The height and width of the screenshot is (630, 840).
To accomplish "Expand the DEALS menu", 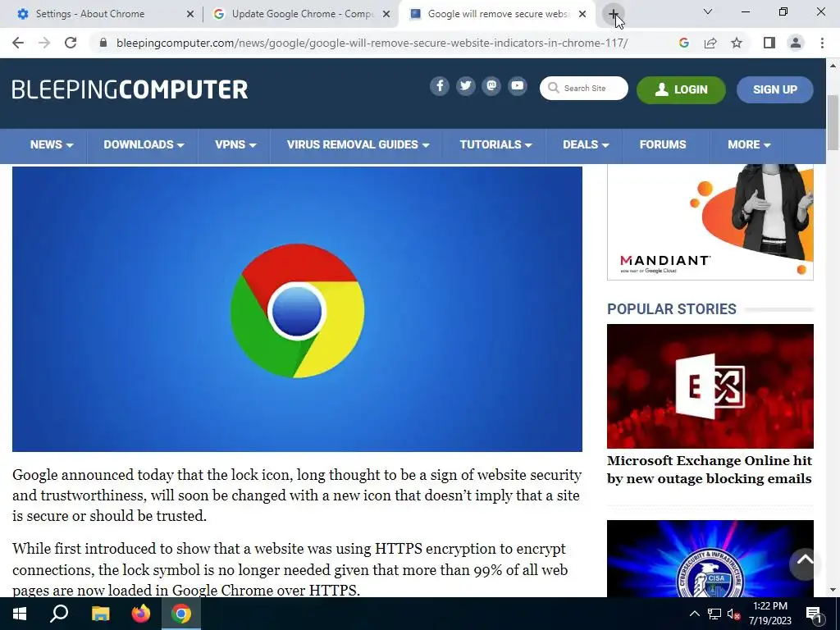I will [586, 144].
